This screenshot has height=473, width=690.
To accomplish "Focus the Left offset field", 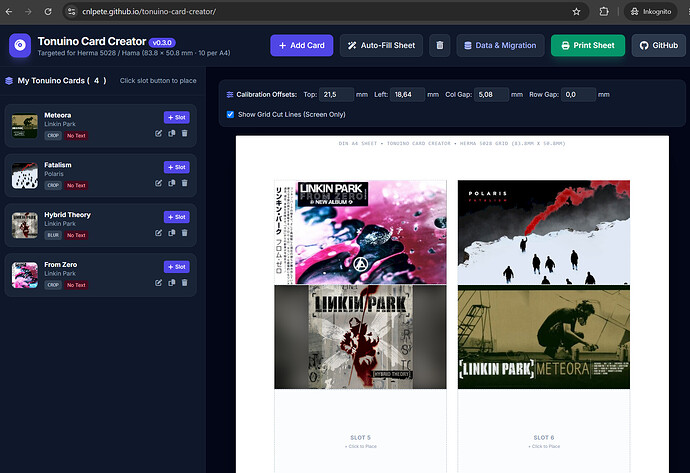I will coord(407,95).
